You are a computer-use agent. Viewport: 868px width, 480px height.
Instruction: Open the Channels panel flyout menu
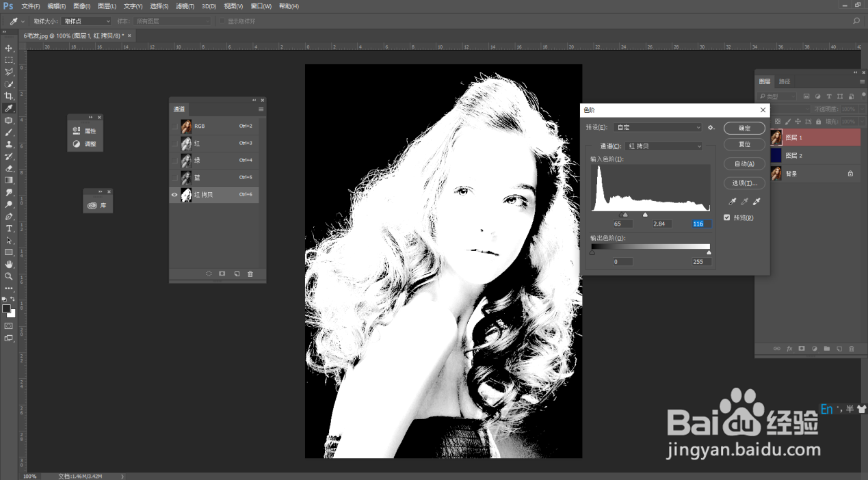pos(261,109)
